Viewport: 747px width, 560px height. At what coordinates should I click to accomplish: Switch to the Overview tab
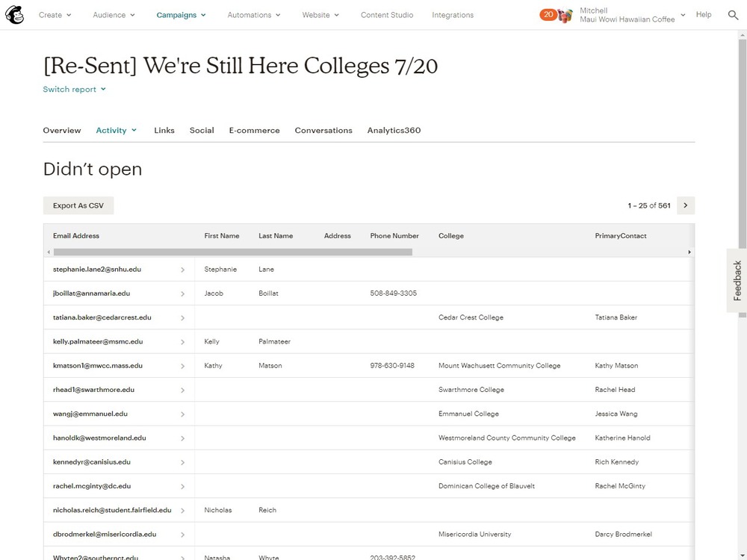tap(62, 130)
